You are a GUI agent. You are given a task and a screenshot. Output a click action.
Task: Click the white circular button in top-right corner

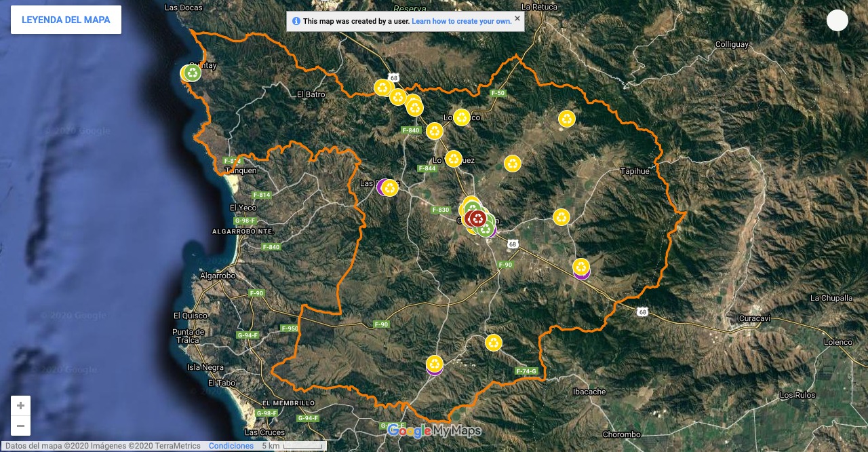click(837, 20)
